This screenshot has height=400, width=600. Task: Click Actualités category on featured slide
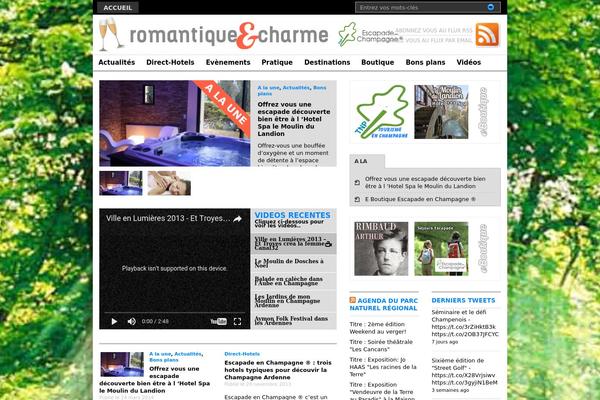pos(296,88)
